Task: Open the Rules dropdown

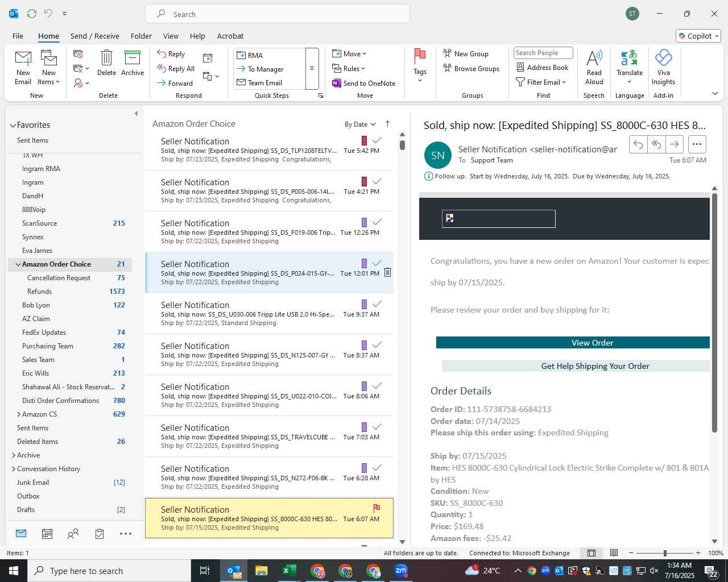Action: 349,69
